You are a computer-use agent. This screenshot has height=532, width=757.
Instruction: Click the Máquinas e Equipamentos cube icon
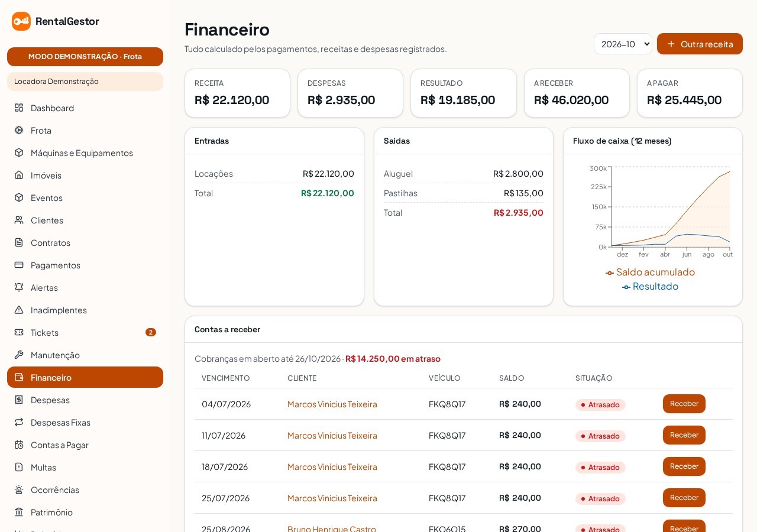(x=19, y=153)
